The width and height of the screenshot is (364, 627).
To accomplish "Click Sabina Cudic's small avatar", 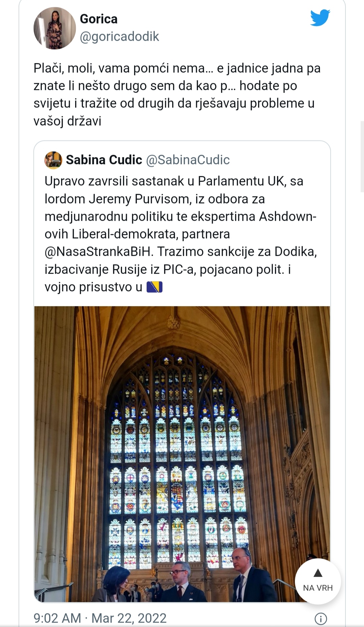I will (x=53, y=160).
